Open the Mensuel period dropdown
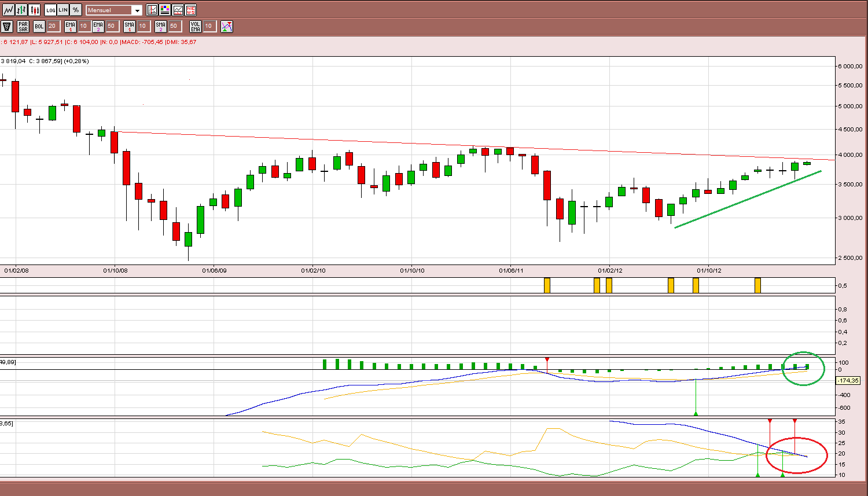This screenshot has height=496, width=868. click(113, 10)
